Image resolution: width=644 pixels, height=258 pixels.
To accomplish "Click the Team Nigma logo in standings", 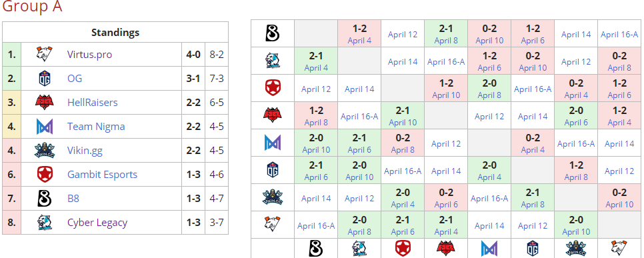I will 44,127.
